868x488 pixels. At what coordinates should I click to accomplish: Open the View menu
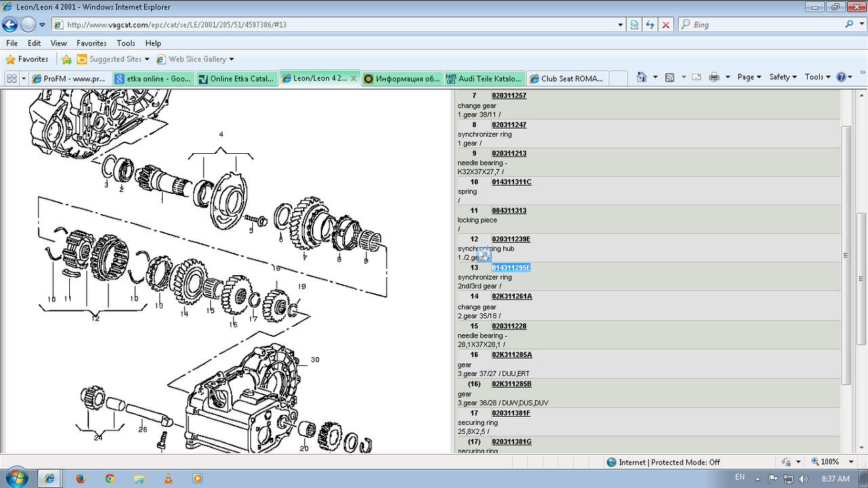click(x=59, y=43)
